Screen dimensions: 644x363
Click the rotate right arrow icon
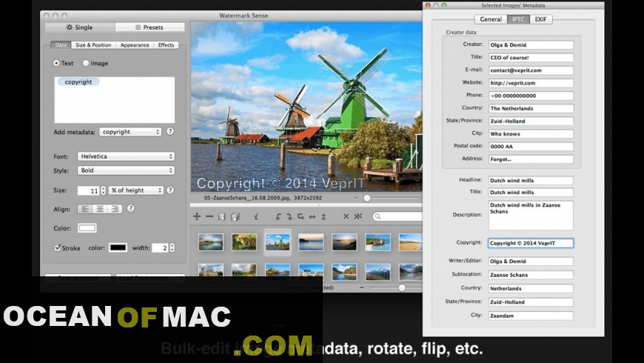point(289,216)
